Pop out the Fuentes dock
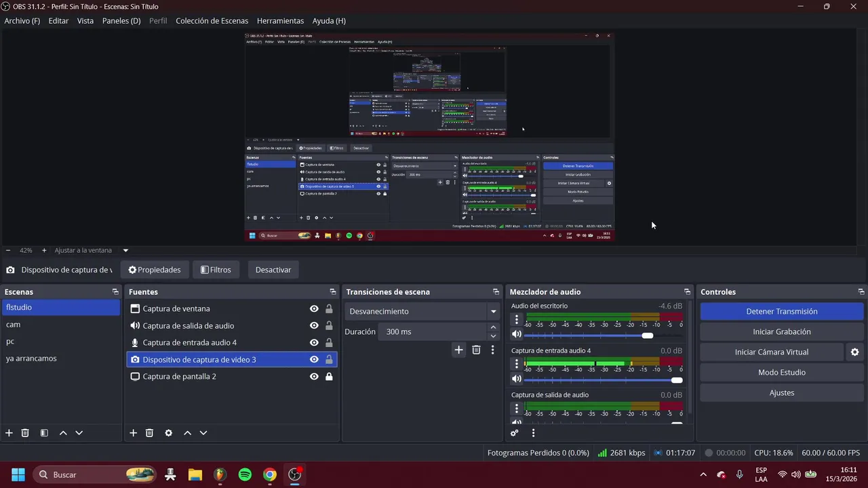Screen dimensions: 868x488 coord(332,291)
